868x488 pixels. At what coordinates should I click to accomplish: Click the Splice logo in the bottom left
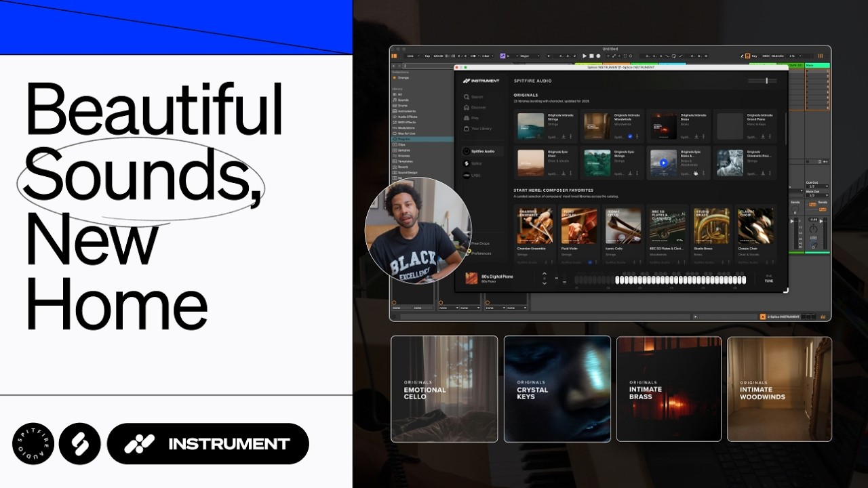click(80, 444)
